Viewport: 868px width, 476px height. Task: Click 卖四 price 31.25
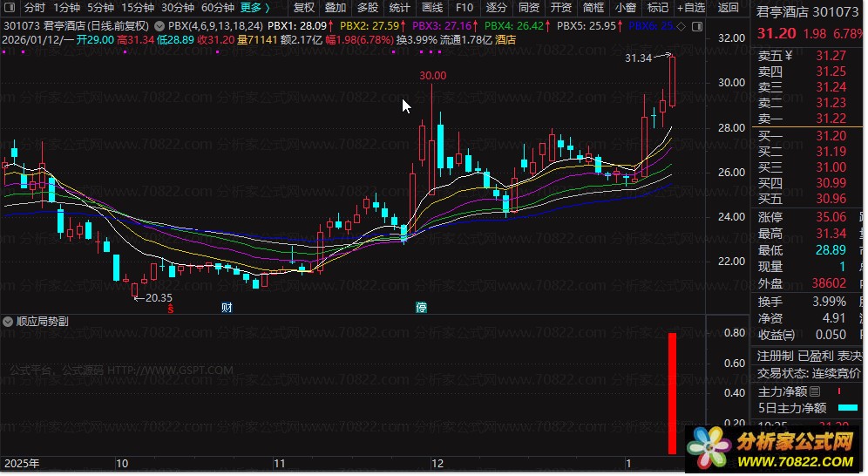[x=831, y=71]
